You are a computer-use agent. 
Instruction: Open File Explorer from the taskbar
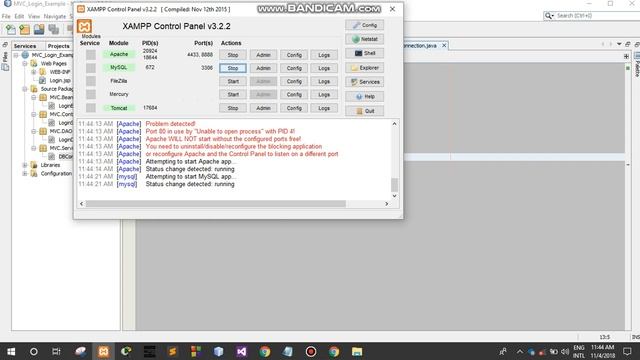pos(357,351)
